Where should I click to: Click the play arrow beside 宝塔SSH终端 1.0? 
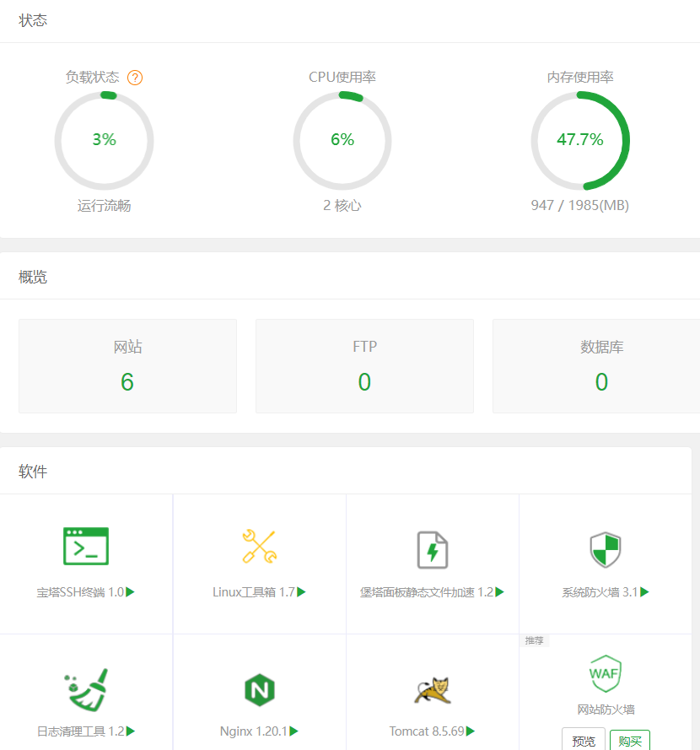(x=131, y=592)
